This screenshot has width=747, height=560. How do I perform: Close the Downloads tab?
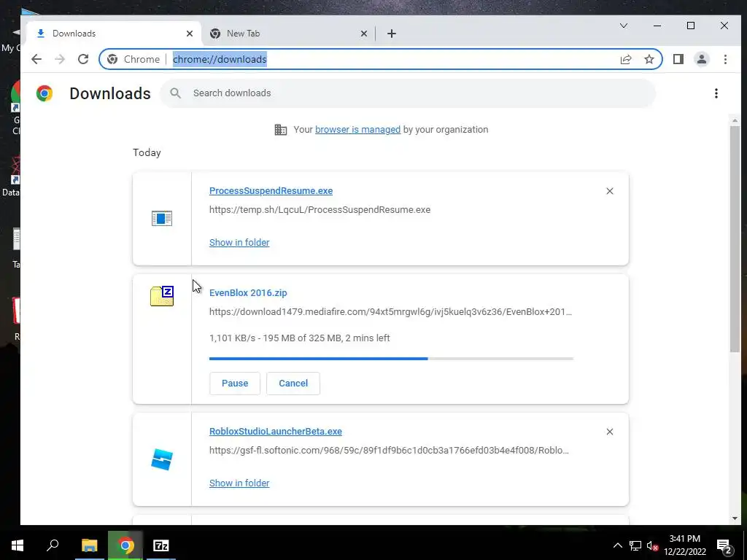click(x=190, y=34)
